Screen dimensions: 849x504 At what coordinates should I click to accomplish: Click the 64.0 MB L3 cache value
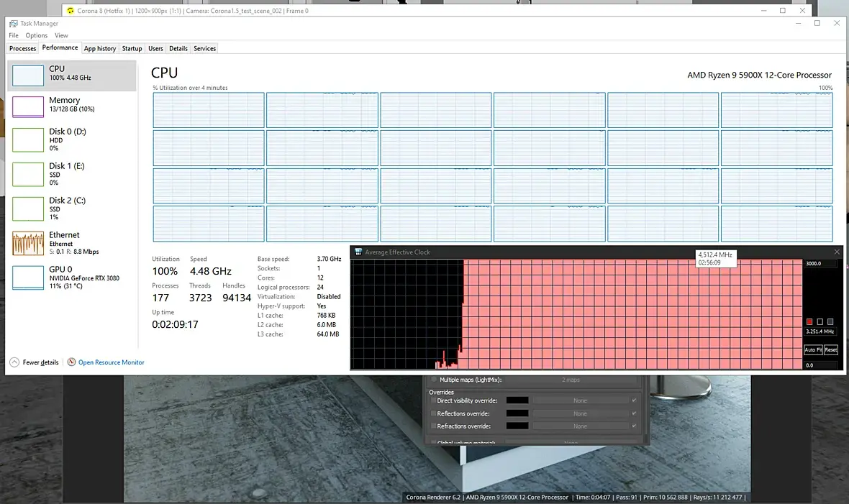click(x=328, y=334)
